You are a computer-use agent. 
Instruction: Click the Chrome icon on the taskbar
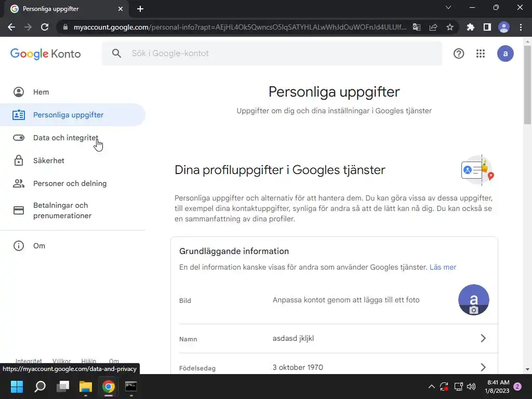(x=108, y=387)
